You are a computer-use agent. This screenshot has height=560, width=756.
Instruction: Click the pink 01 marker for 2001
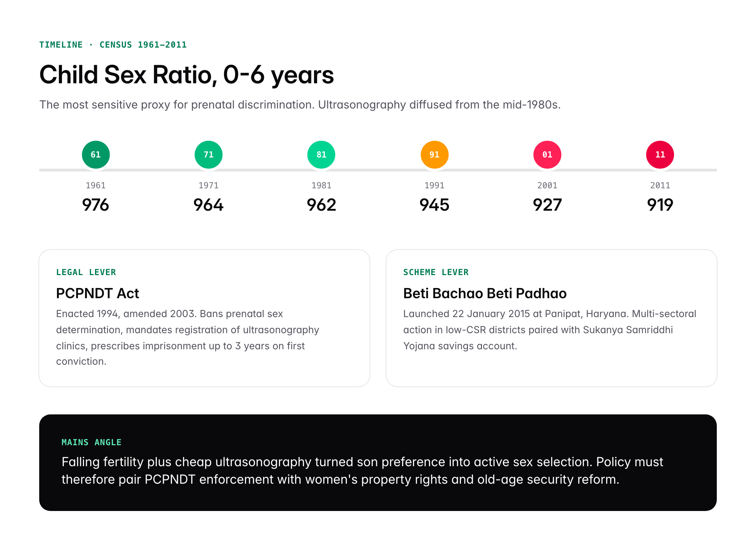click(x=547, y=154)
